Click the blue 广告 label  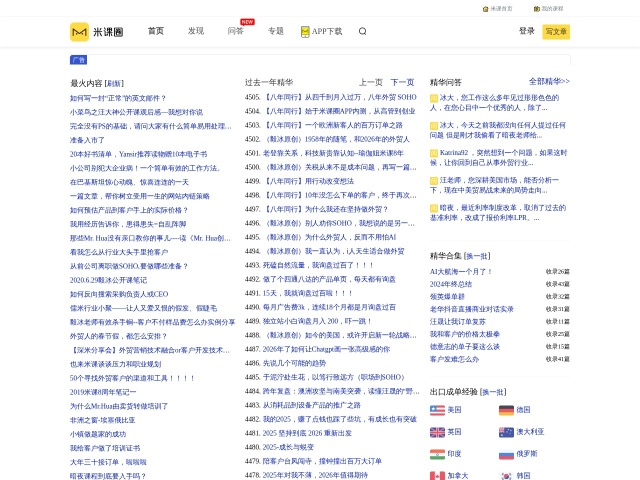click(78, 60)
